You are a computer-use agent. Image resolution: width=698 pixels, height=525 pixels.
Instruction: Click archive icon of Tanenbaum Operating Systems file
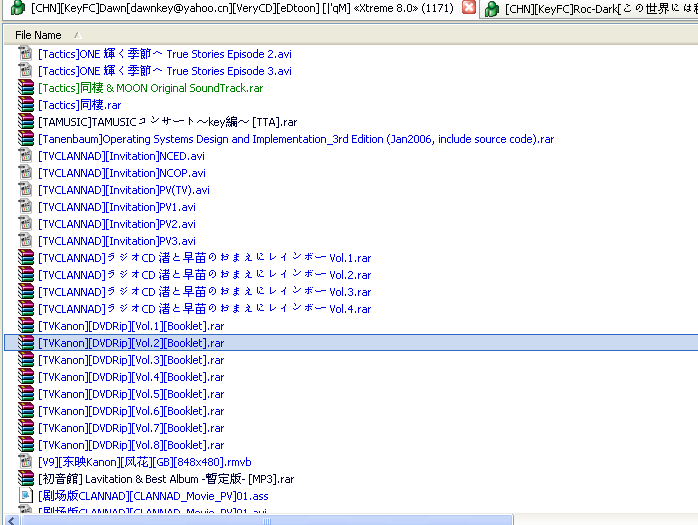[x=26, y=139]
